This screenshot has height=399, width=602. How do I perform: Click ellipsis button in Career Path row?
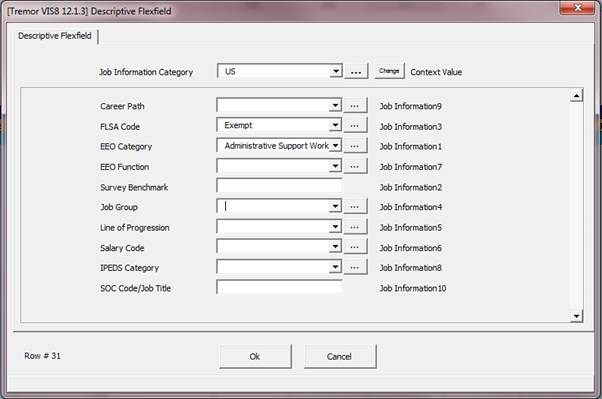[355, 106]
